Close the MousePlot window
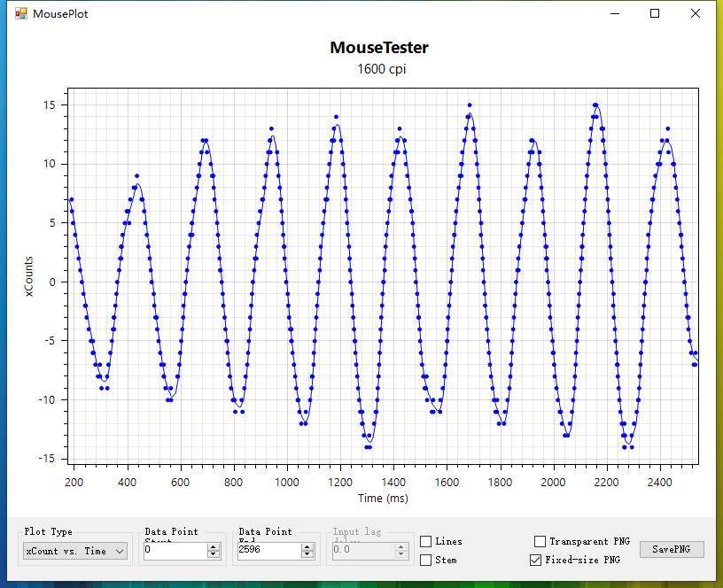Screen dimensions: 723x588 point(696,13)
